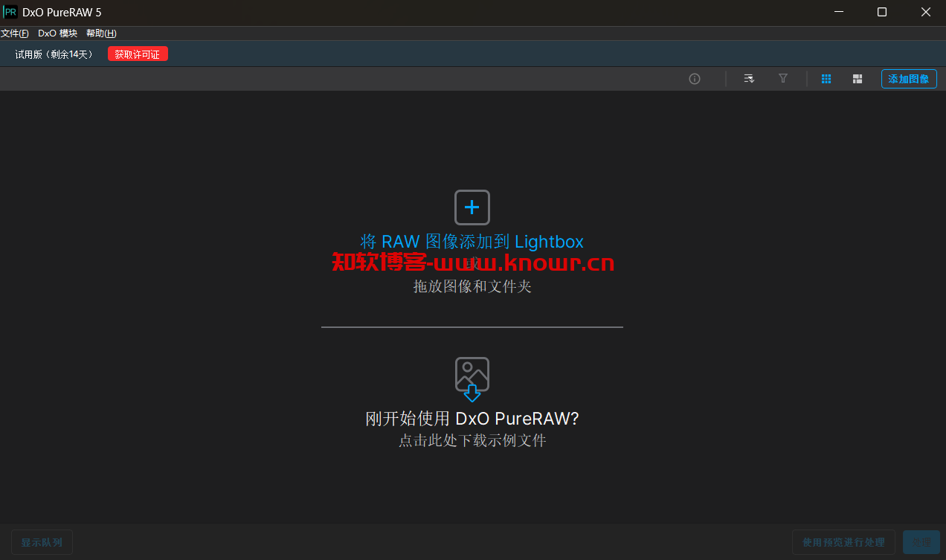Click the 使用预览进行处理 button
This screenshot has height=560, width=946.
click(x=843, y=542)
